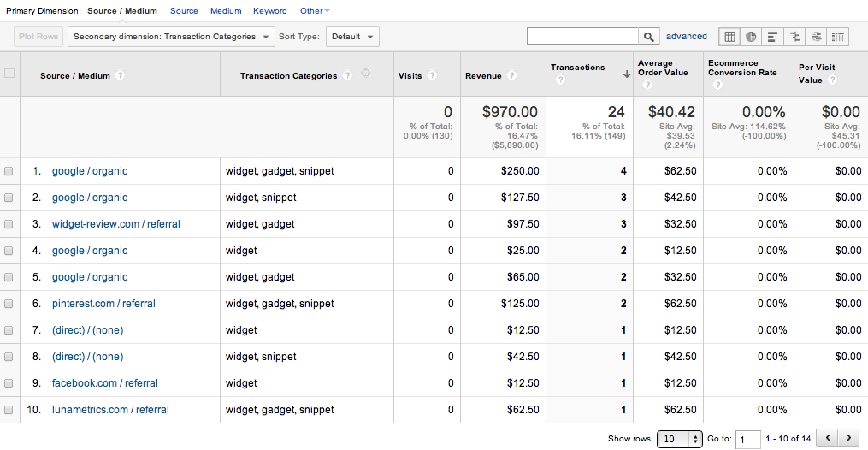This screenshot has width=868, height=450.
Task: Check the pinterest.com / referral row checkbox
Action: [9, 304]
